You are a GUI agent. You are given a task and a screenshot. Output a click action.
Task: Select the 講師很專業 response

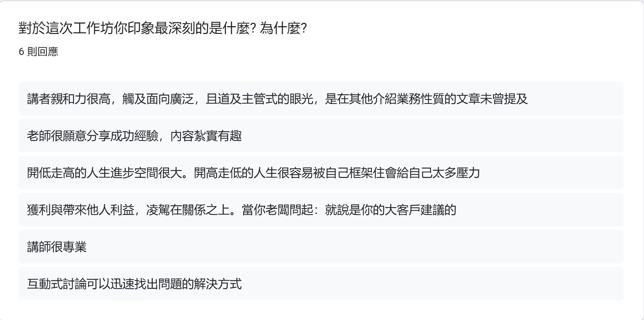pos(321,247)
